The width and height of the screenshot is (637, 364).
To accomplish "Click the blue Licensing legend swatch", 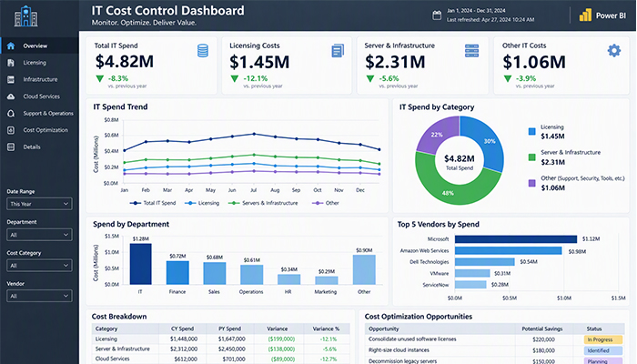I will (x=531, y=131).
